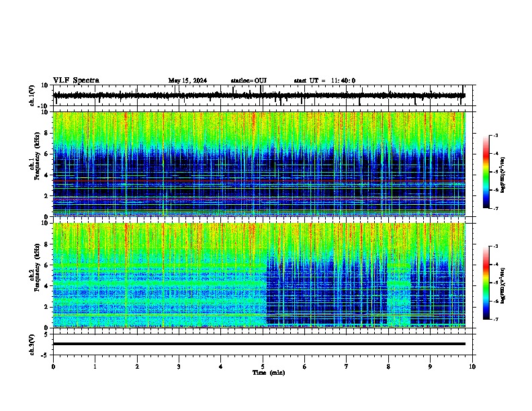The width and height of the screenshot is (532, 411).
Task: Click the ch.1 colorbar log(PSD) unit label
Action: tap(503, 175)
